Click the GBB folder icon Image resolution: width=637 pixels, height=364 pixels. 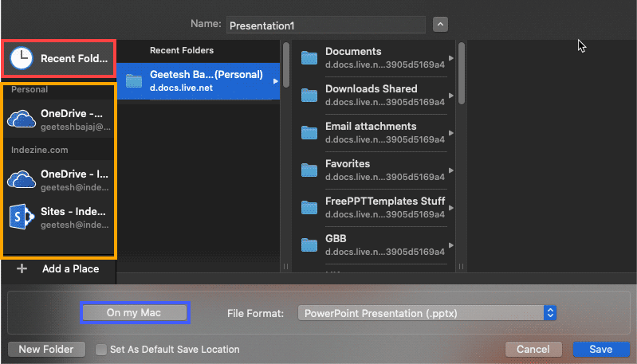pyautogui.click(x=309, y=245)
